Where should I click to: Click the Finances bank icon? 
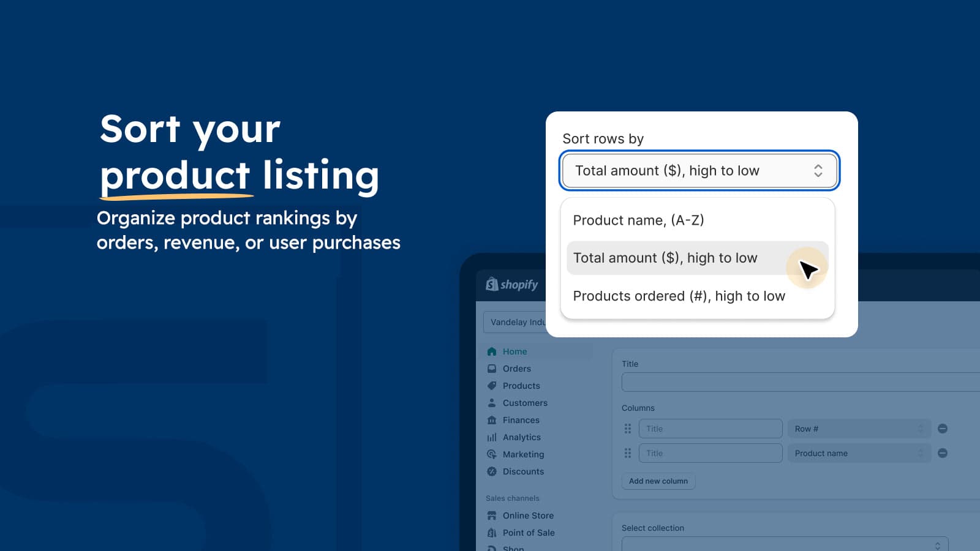[491, 420]
